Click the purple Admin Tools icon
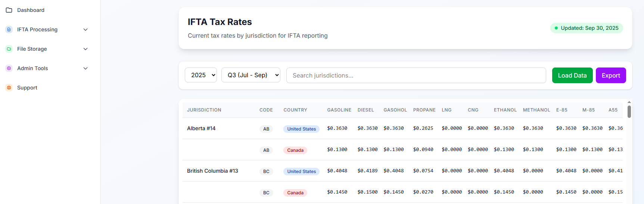 pyautogui.click(x=9, y=68)
